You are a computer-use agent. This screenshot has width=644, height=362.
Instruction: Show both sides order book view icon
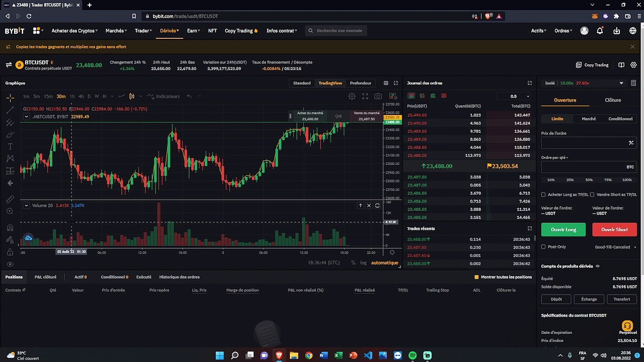[412, 96]
